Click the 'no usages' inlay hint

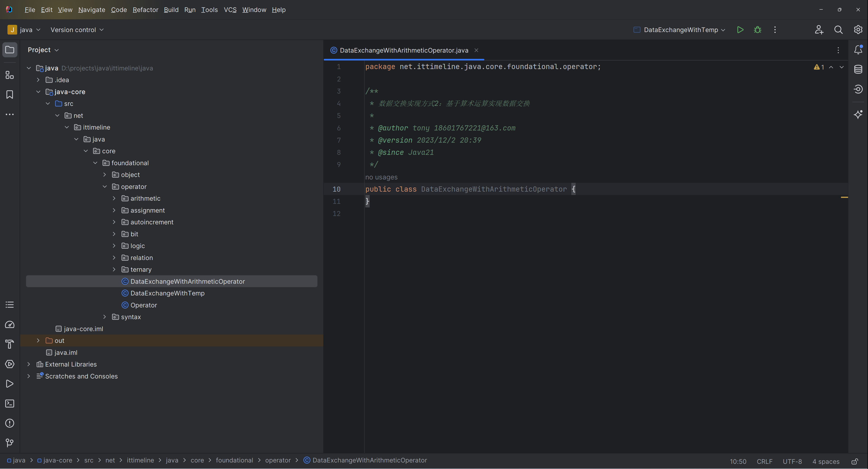tap(381, 177)
